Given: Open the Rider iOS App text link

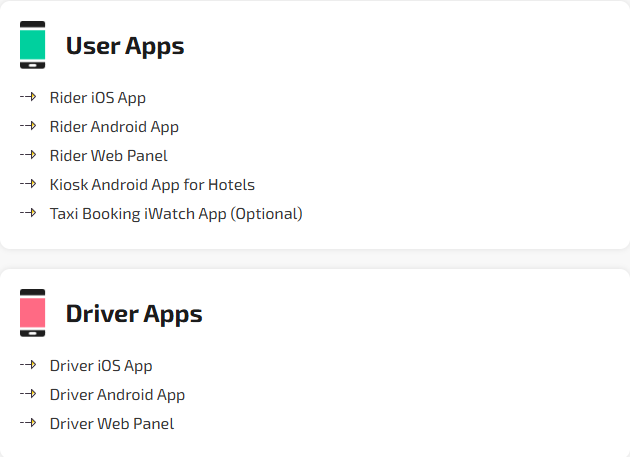Looking at the screenshot, I should pos(98,98).
